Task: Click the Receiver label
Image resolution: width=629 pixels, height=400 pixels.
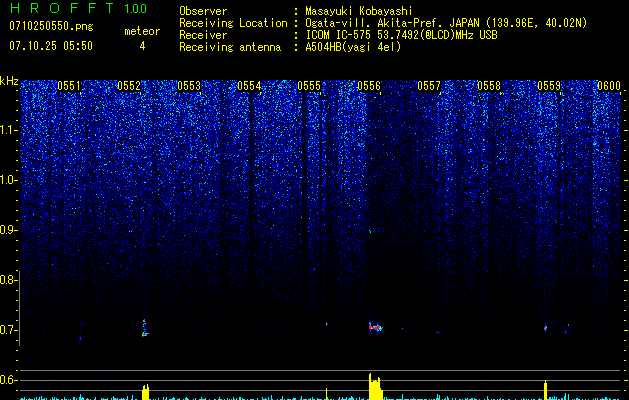Action: (203, 35)
